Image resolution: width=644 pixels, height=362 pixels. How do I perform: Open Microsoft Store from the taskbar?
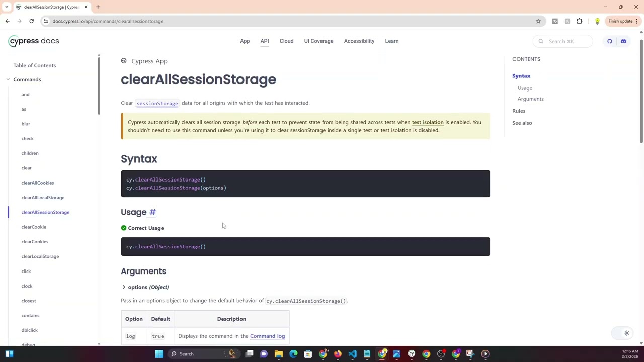click(308, 354)
